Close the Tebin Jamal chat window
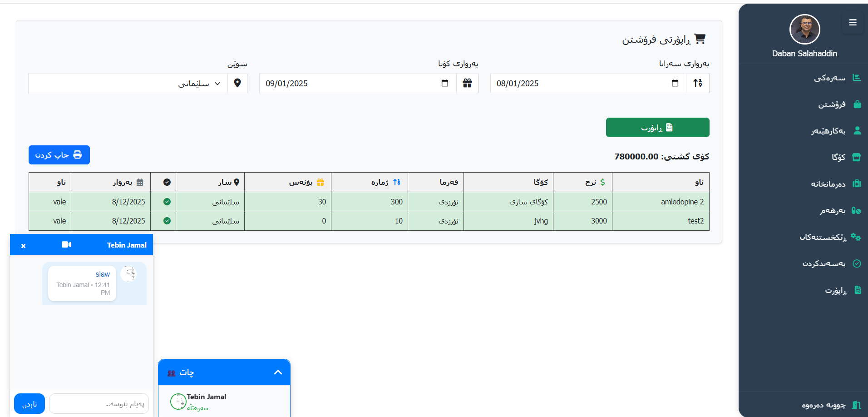Image resolution: width=868 pixels, height=417 pixels. tap(23, 246)
